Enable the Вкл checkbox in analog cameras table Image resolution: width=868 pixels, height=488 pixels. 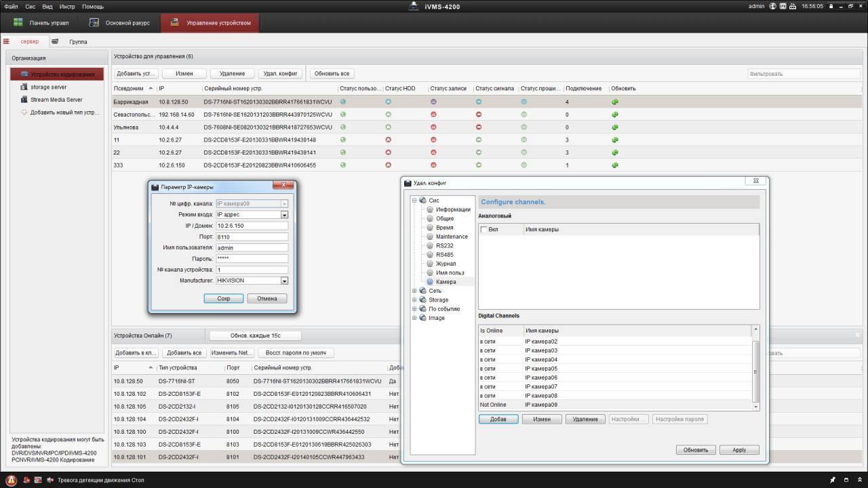click(x=484, y=230)
